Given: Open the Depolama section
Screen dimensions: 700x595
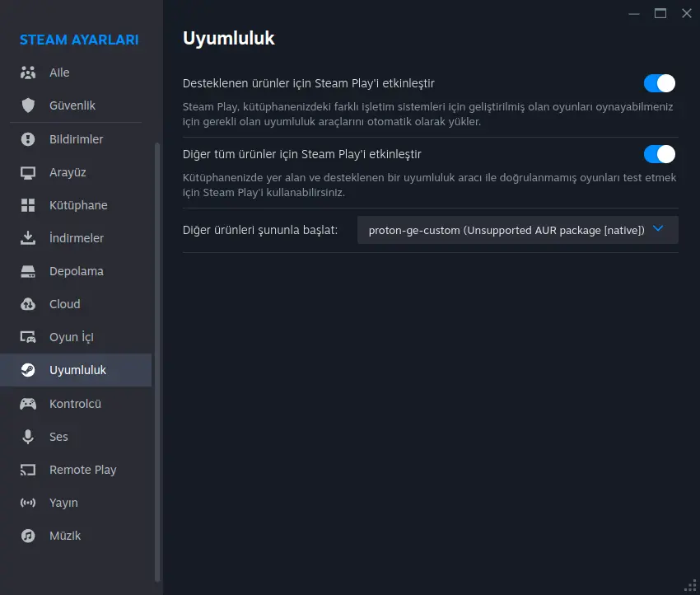Looking at the screenshot, I should point(76,271).
